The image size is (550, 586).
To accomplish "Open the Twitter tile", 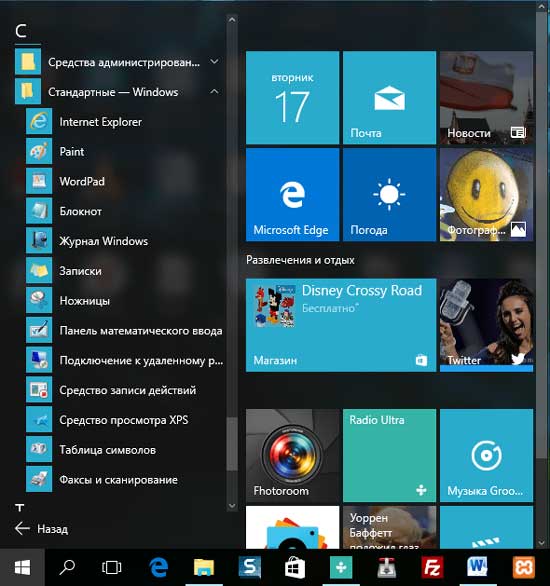I will (486, 325).
